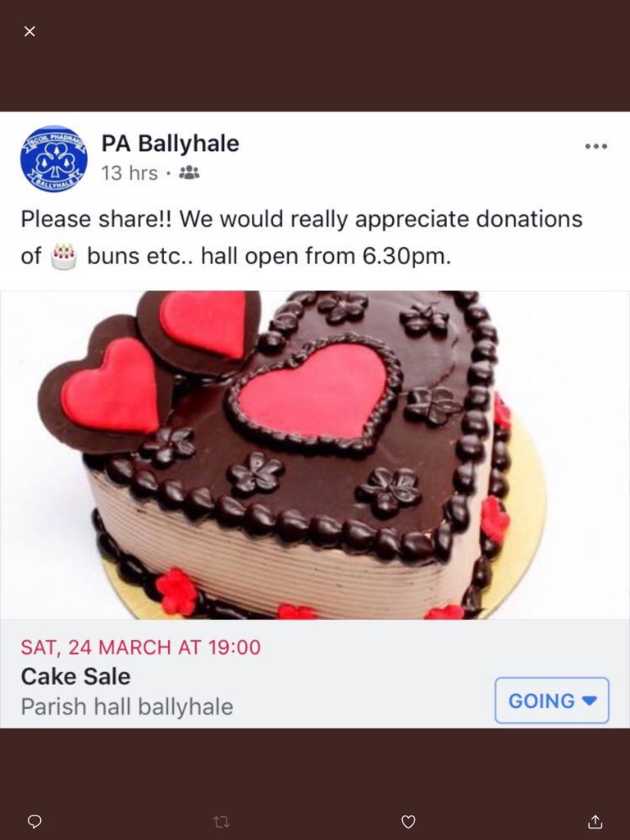This screenshot has height=840, width=630.
Task: Tap the retweet arrows icon
Action: point(221,821)
